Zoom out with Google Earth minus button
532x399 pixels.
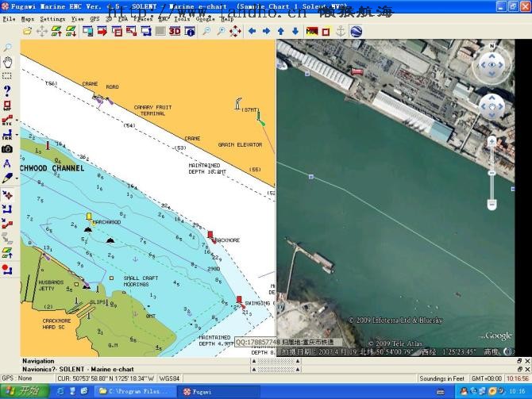492,205
